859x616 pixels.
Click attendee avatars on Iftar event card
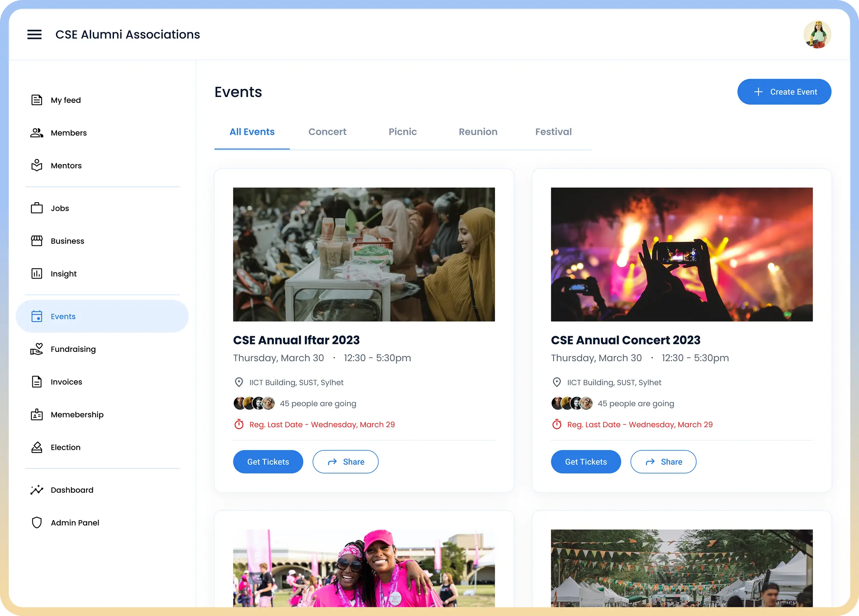254,403
